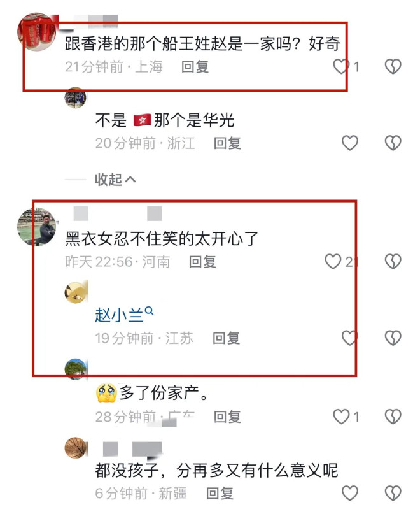Reply to the Henan comment 黑衣女
Viewport: 420px width, 514px height.
tap(202, 262)
